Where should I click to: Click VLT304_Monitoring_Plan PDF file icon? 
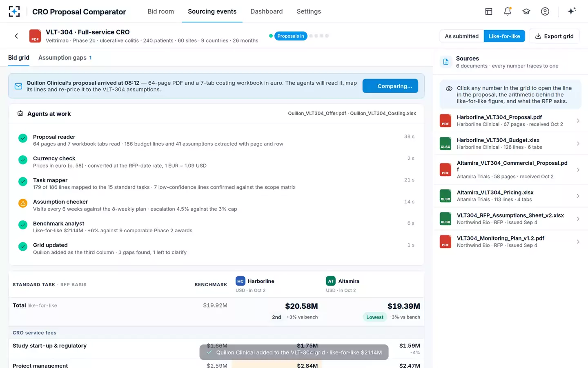445,242
